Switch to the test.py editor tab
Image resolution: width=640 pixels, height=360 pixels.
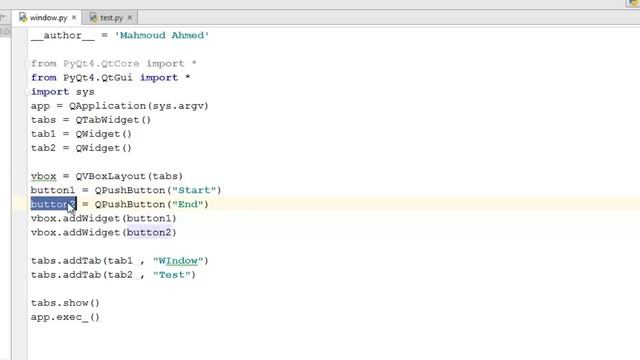[x=111, y=18]
